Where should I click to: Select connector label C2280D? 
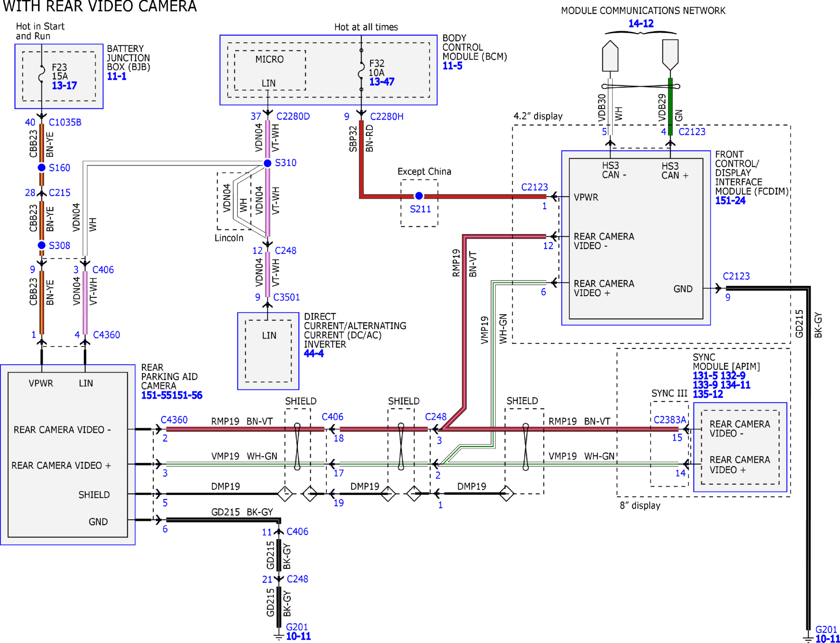(293, 116)
